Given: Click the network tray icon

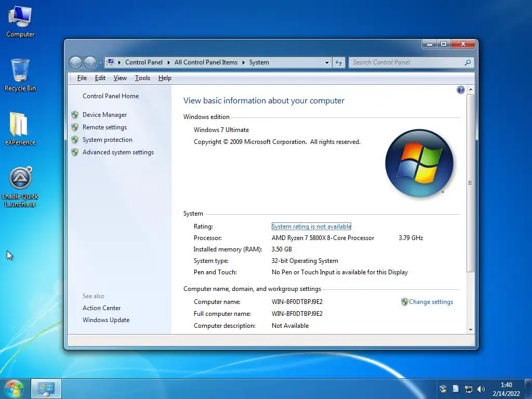Looking at the screenshot, I should pos(469,389).
